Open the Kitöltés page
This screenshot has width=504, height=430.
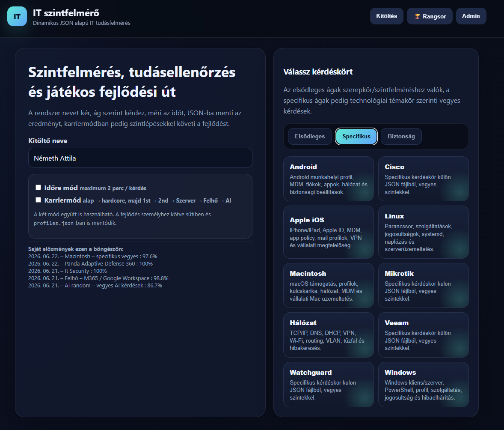(x=387, y=16)
